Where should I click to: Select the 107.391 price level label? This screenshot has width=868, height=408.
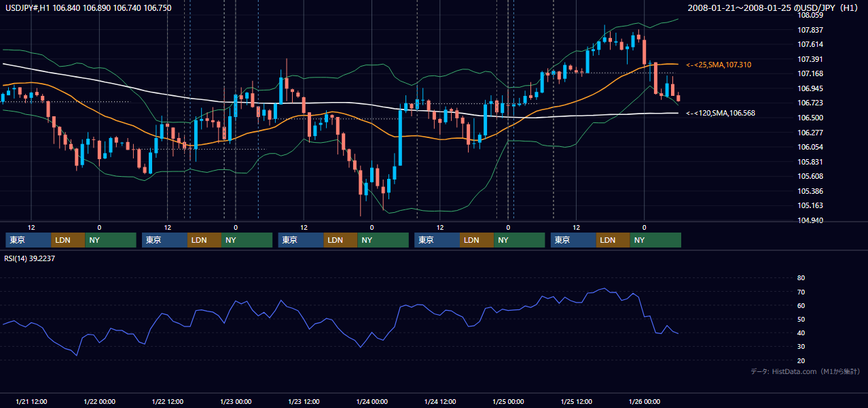pyautogui.click(x=810, y=59)
